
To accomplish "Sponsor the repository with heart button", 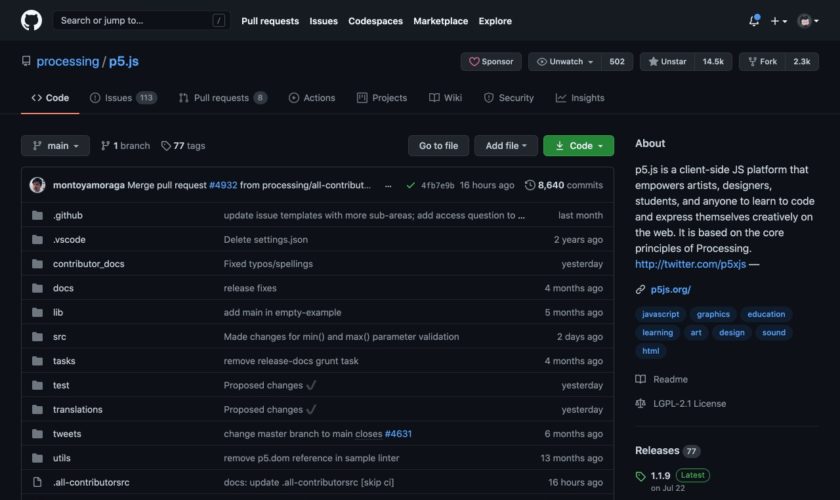I will [491, 62].
